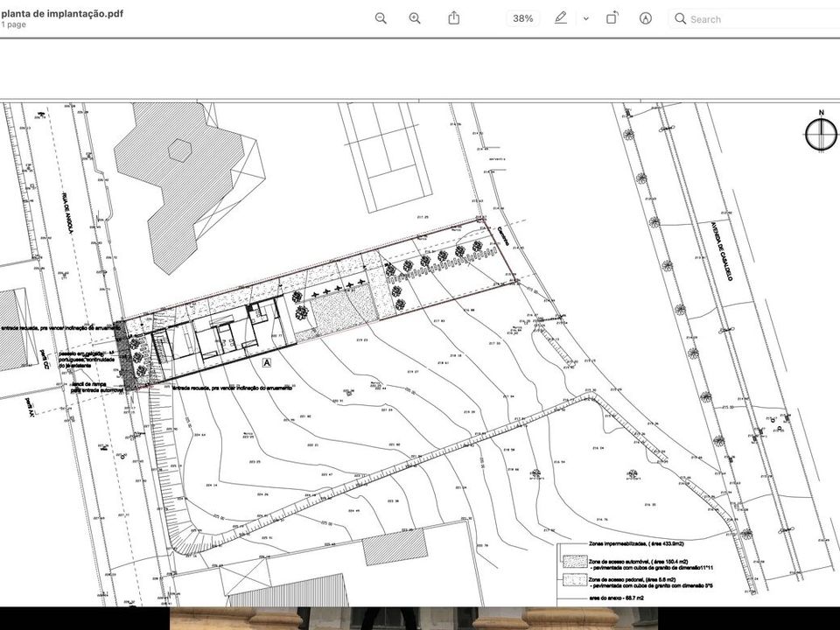840x630 pixels.
Task: Rotate the page with the rotate icon
Action: [x=612, y=18]
